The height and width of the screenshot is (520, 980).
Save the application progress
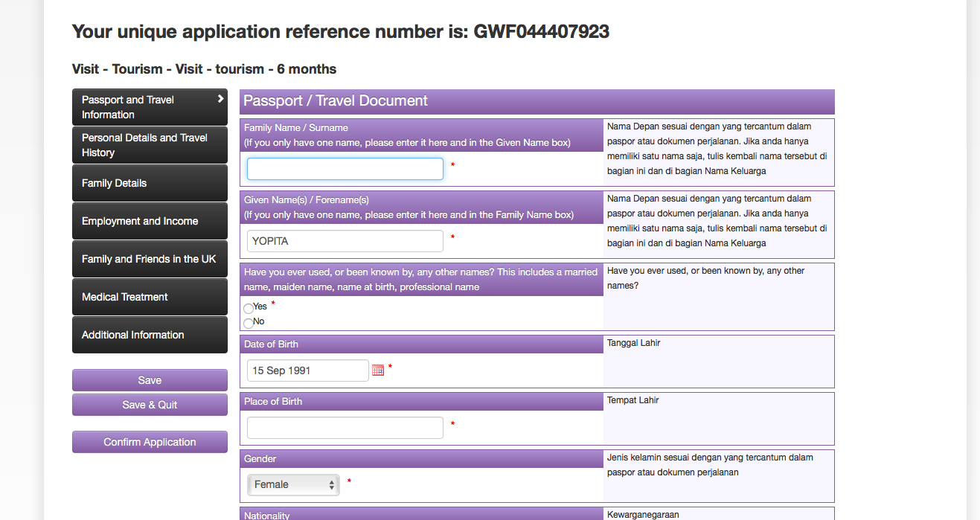[149, 380]
